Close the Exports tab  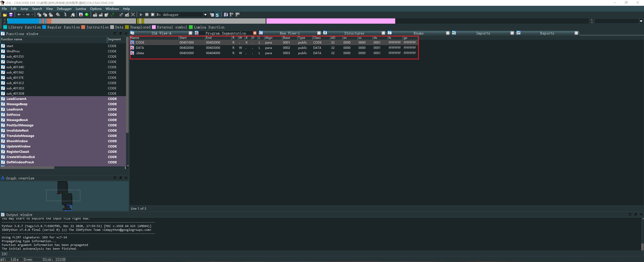[x=576, y=33]
